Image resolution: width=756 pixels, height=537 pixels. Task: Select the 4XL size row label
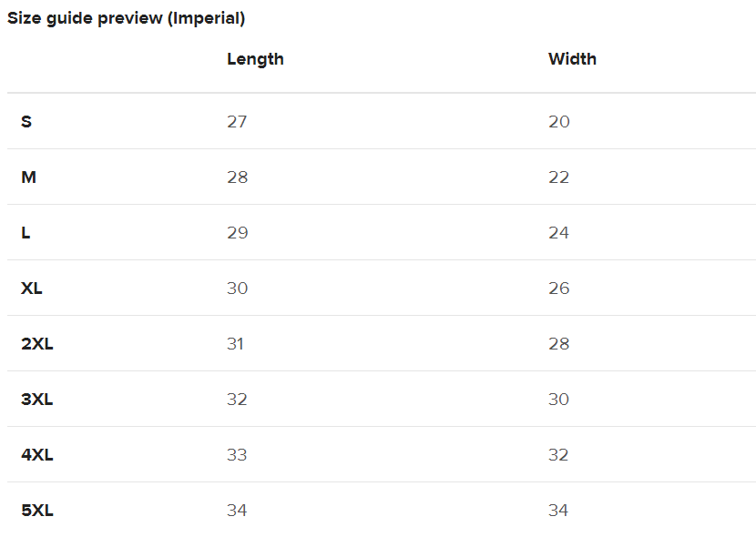click(37, 455)
